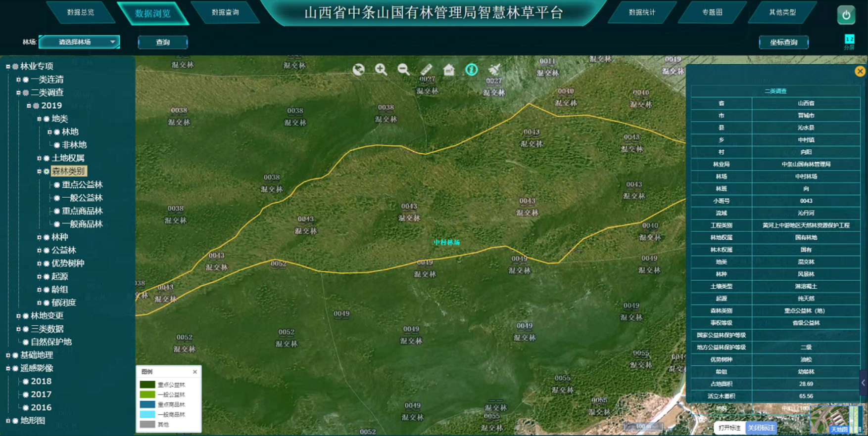Click the clear map broom icon

click(494, 70)
